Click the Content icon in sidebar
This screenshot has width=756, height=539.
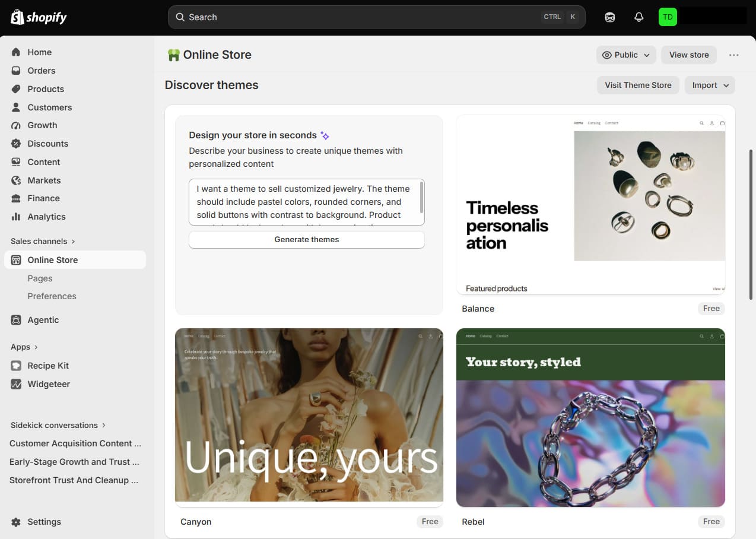[16, 162]
